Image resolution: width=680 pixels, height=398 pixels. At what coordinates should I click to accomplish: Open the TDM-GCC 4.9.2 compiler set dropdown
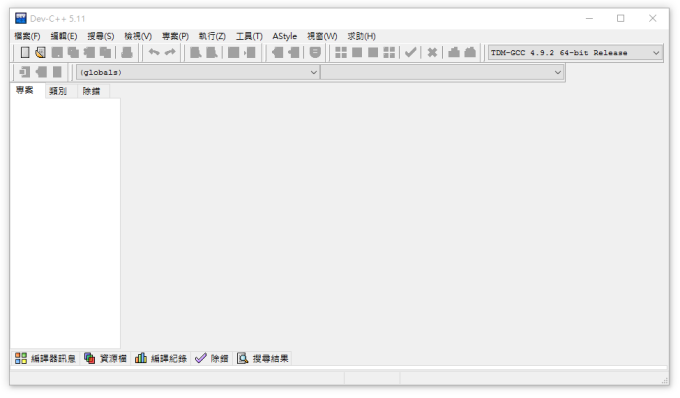click(x=575, y=53)
